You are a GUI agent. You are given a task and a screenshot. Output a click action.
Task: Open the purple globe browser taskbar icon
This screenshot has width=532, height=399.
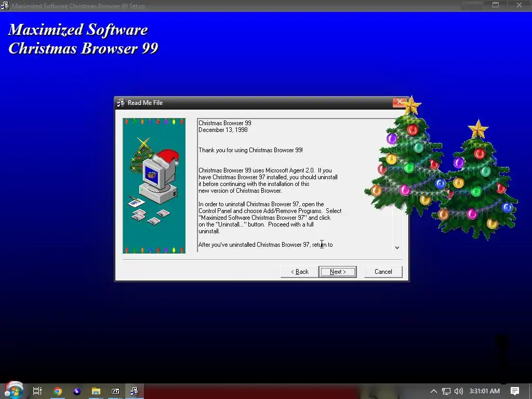pyautogui.click(x=77, y=391)
